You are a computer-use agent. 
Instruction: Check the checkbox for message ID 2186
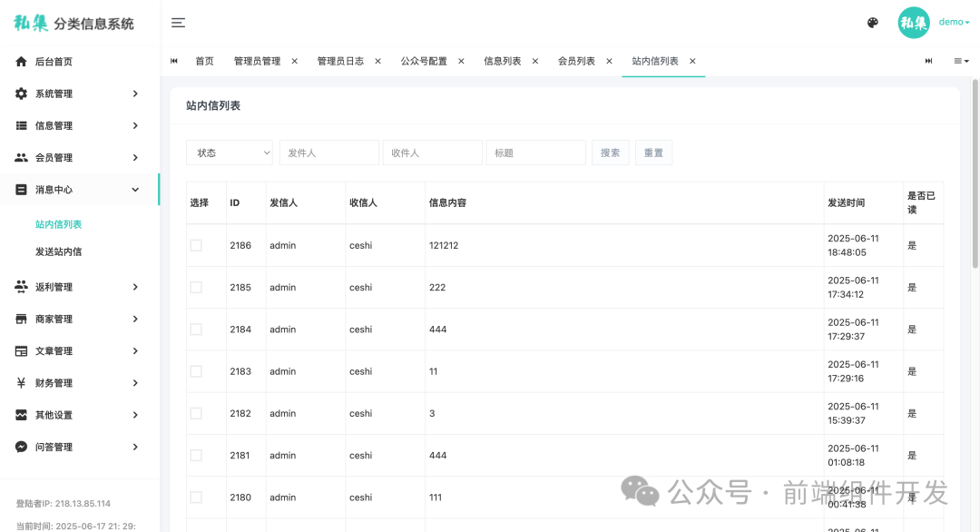194,245
